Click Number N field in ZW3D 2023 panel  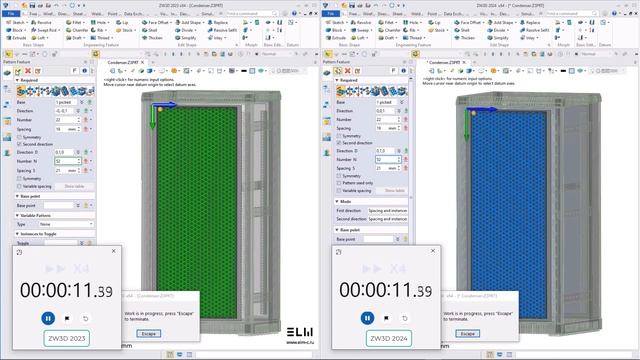tap(68, 161)
